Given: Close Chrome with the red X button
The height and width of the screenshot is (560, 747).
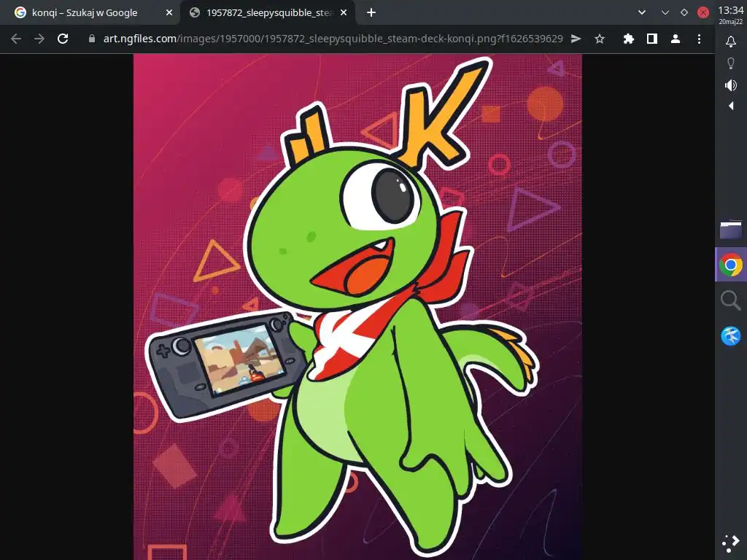Looking at the screenshot, I should 703,13.
